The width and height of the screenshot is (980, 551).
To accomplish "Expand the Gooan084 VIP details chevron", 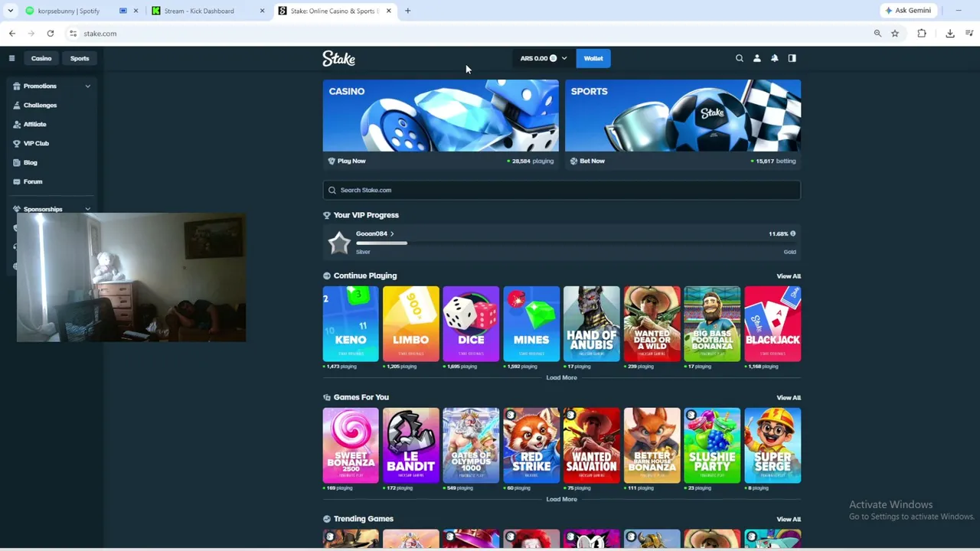I will pyautogui.click(x=392, y=233).
